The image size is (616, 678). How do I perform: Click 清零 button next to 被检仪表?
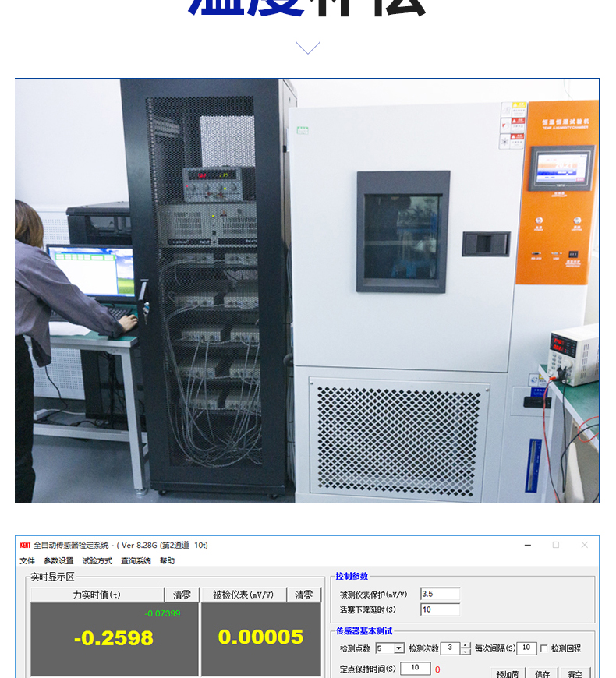(303, 595)
